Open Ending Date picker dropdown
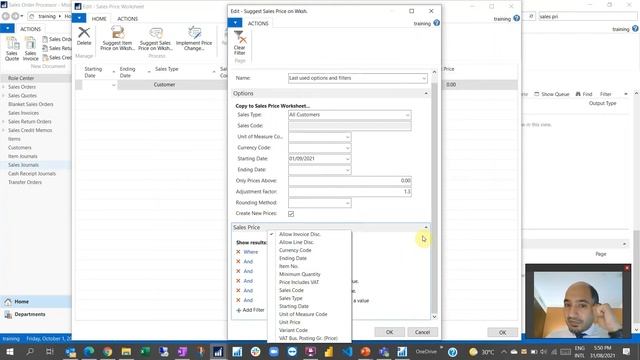The width and height of the screenshot is (640, 360). (347, 170)
